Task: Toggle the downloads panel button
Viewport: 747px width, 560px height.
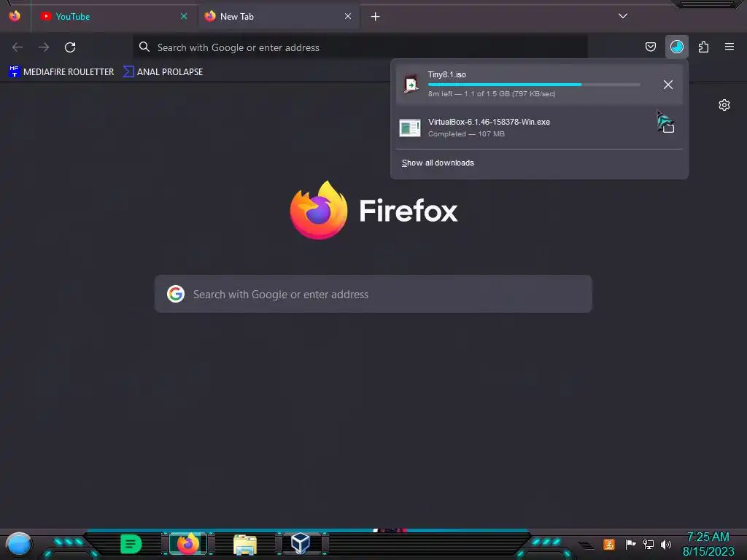Action: (677, 47)
